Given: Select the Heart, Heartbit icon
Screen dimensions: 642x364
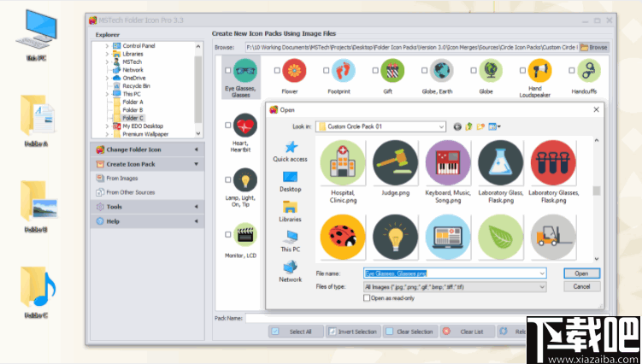Looking at the screenshot, I should click(x=244, y=126).
